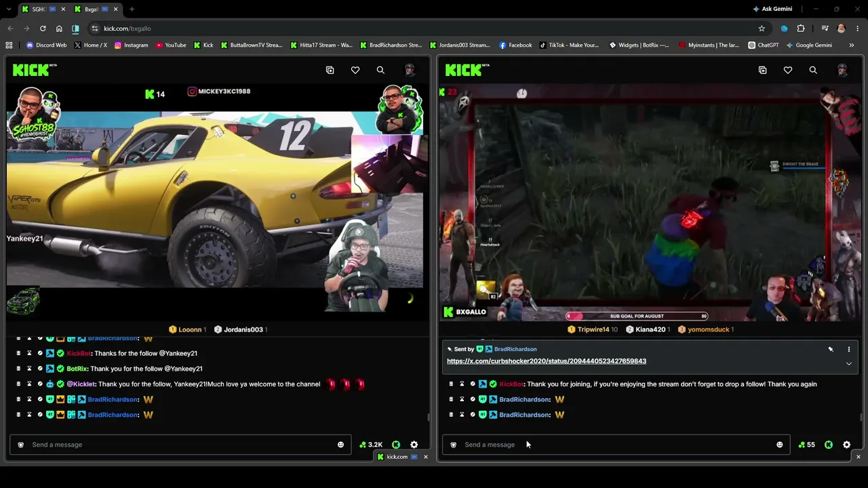Open the x.com curbshocker2020 status link
The width and height of the screenshot is (868, 488).
(547, 361)
